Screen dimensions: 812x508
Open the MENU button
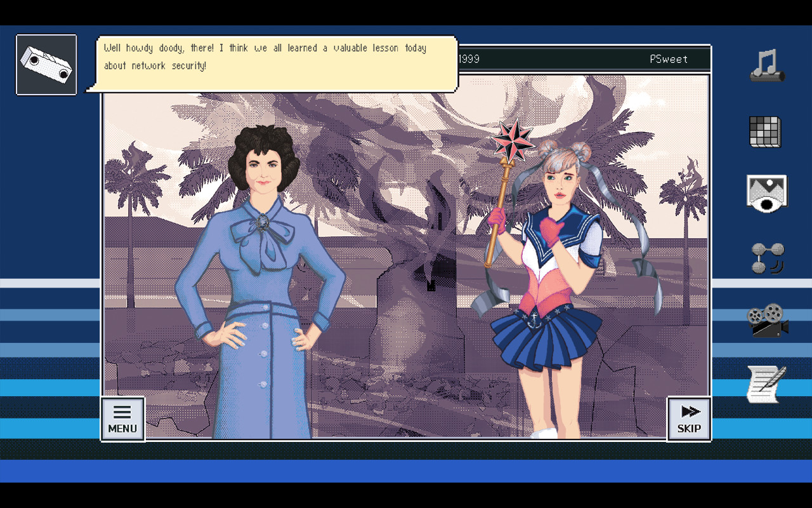122,419
